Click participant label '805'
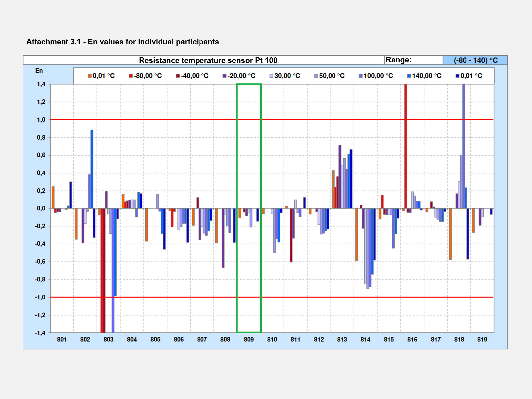 pos(155,339)
